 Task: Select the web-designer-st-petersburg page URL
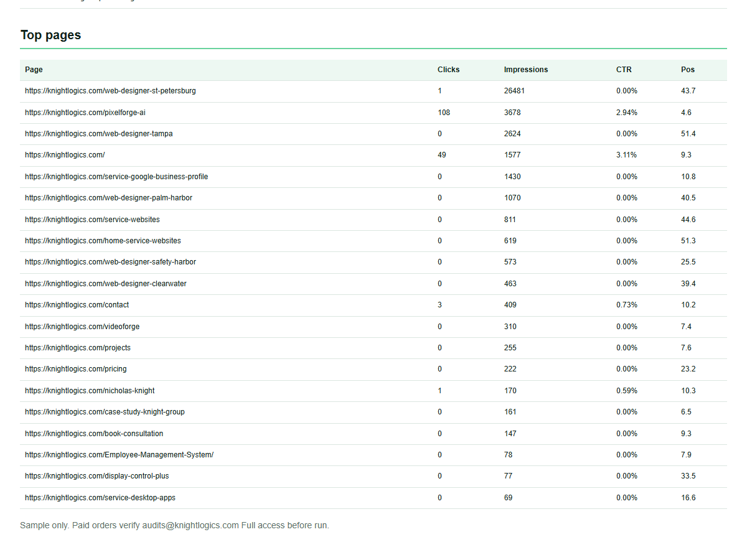click(x=110, y=91)
